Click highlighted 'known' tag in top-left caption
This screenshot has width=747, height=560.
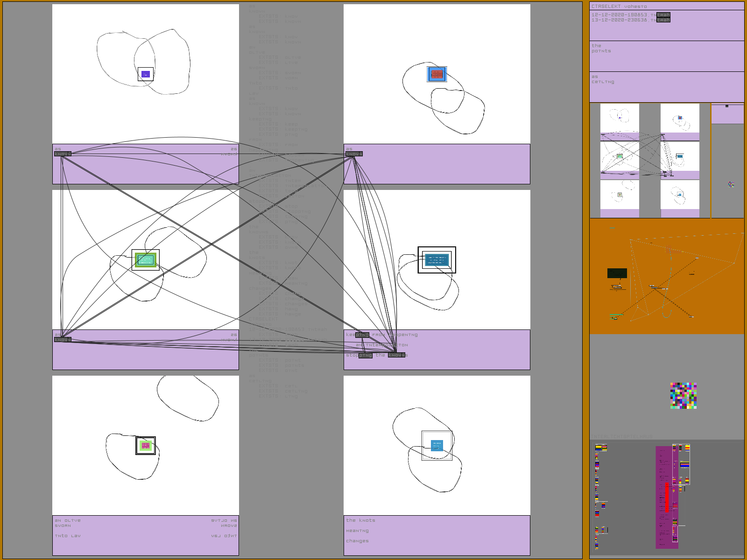click(63, 154)
